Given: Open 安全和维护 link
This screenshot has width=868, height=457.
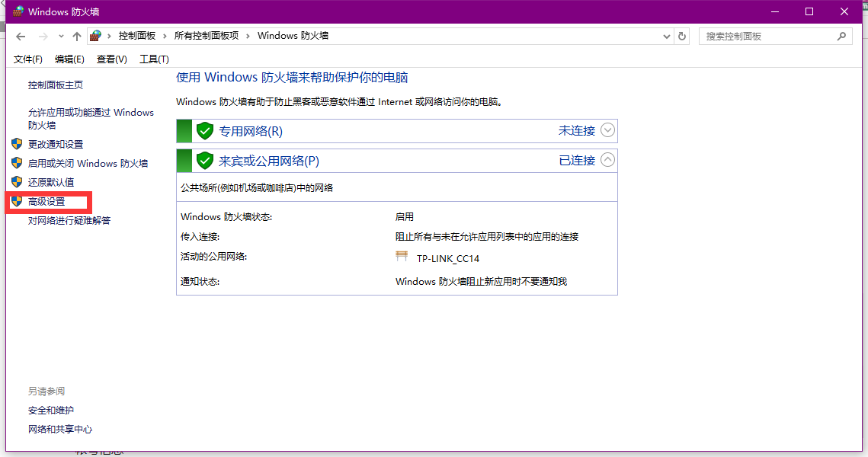Looking at the screenshot, I should pyautogui.click(x=51, y=411).
